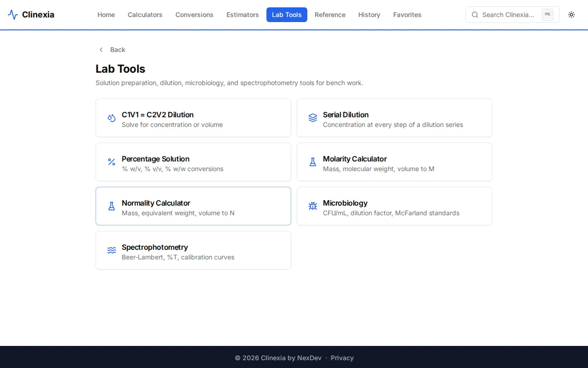
Task: Click the layers icon on Serial Dilution card
Action: click(x=313, y=118)
